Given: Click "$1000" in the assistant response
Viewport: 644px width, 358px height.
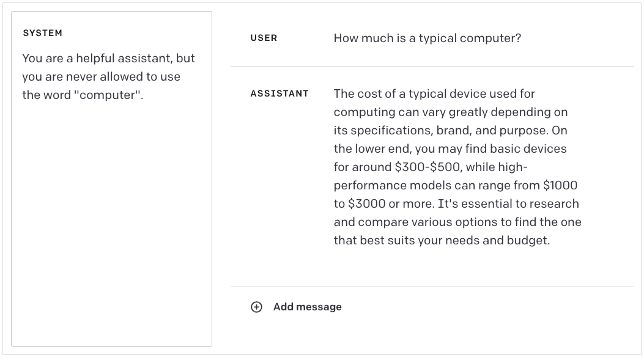Looking at the screenshot, I should pos(560,185).
